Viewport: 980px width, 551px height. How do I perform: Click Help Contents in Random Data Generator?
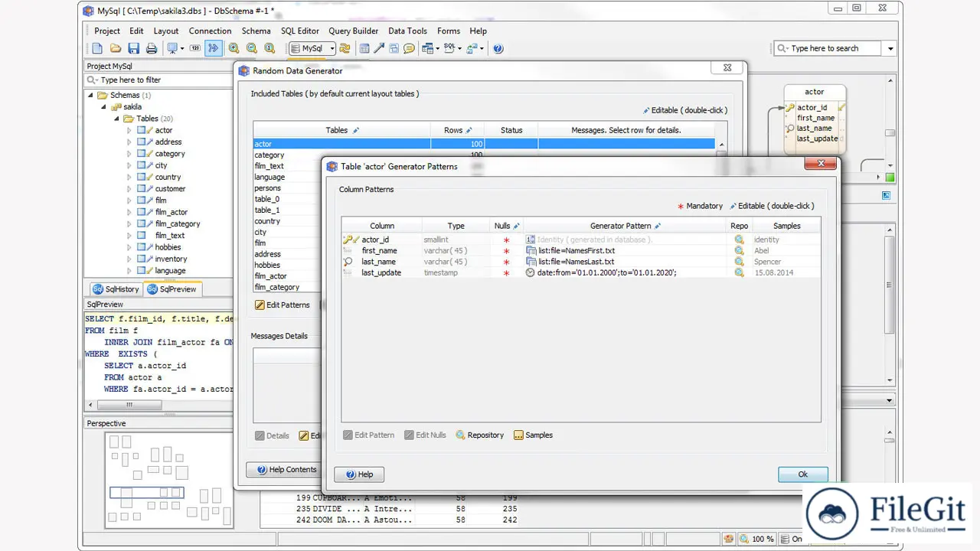coord(286,470)
